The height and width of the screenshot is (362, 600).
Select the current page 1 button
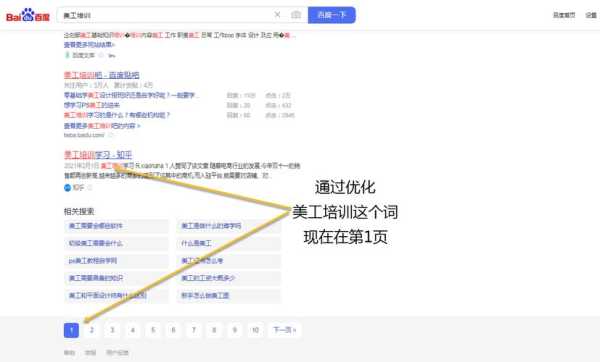tap(71, 330)
